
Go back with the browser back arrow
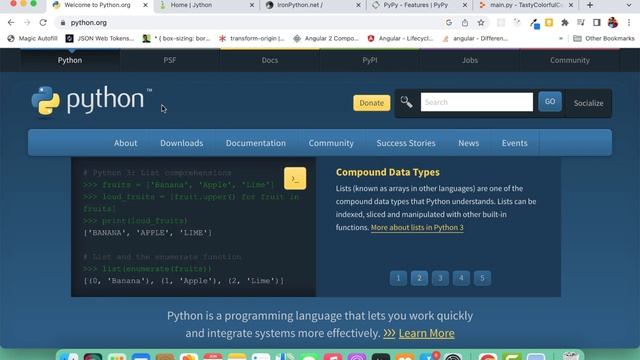[11, 22]
